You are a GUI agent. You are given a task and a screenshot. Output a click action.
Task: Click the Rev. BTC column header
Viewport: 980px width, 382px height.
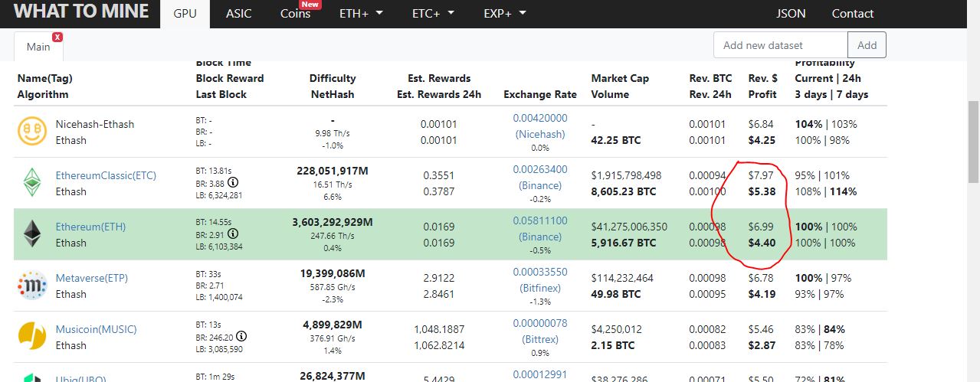[710, 78]
